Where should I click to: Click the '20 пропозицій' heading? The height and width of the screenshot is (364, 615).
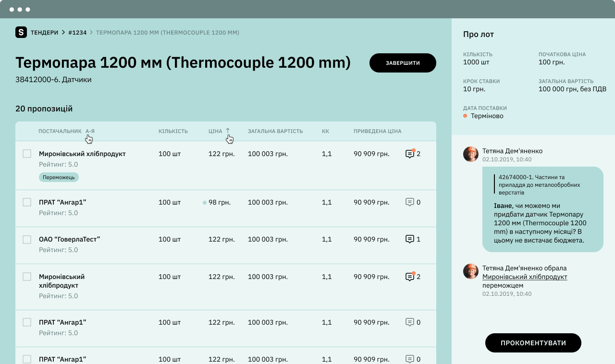(x=44, y=109)
